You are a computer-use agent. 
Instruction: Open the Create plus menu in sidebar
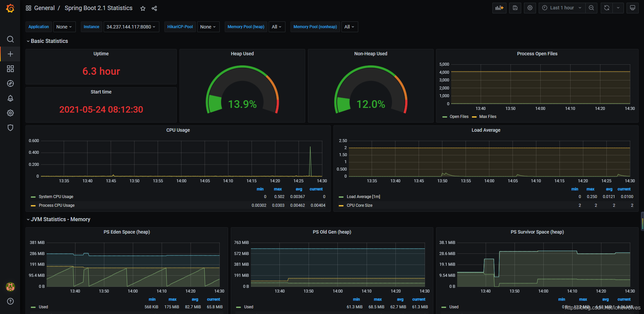[10, 54]
